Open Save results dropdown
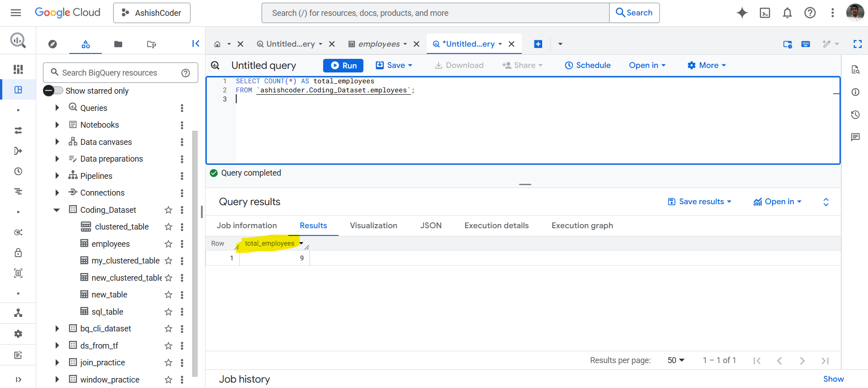This screenshot has height=388, width=868. [700, 201]
